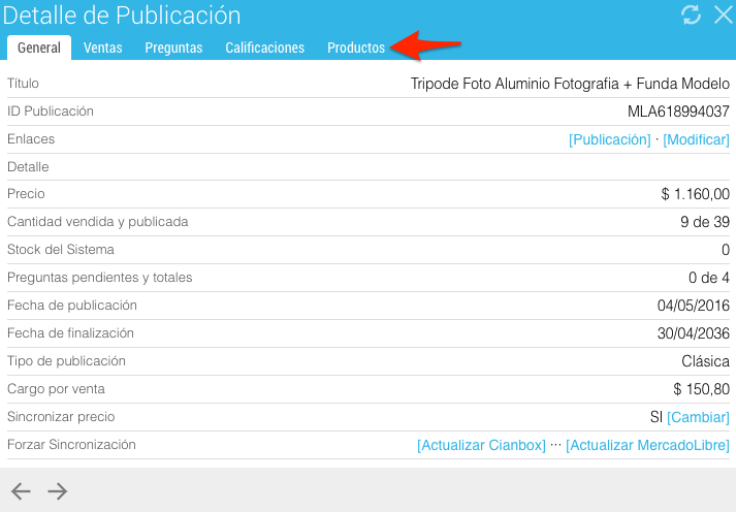Click the Preguntas pendientes y totales label

coord(100,277)
